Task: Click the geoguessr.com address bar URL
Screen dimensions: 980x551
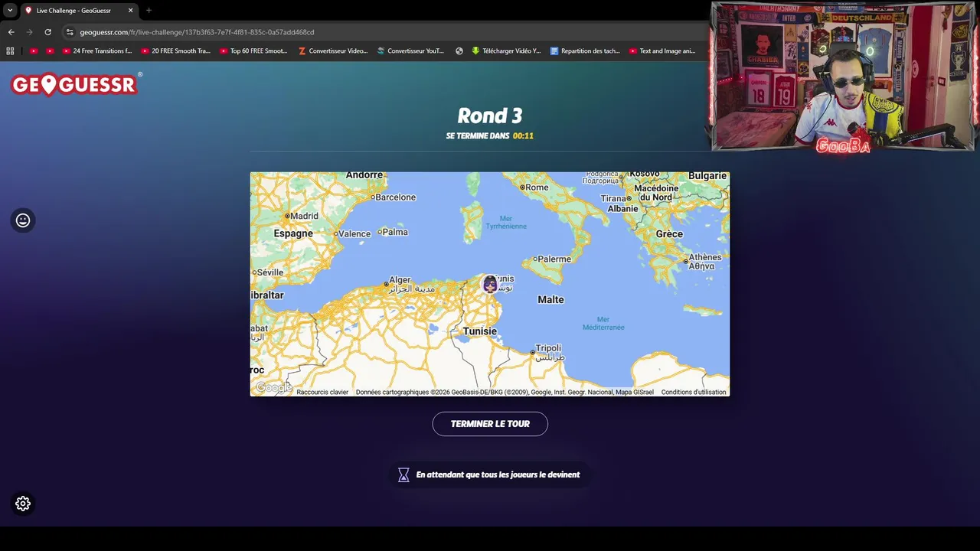Action: [x=197, y=32]
